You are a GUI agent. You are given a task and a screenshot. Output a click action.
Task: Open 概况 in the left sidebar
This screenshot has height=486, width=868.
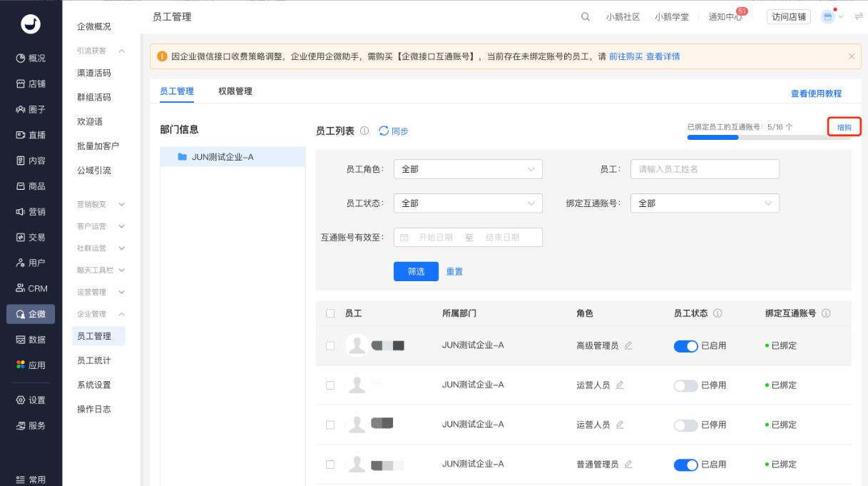(31, 59)
